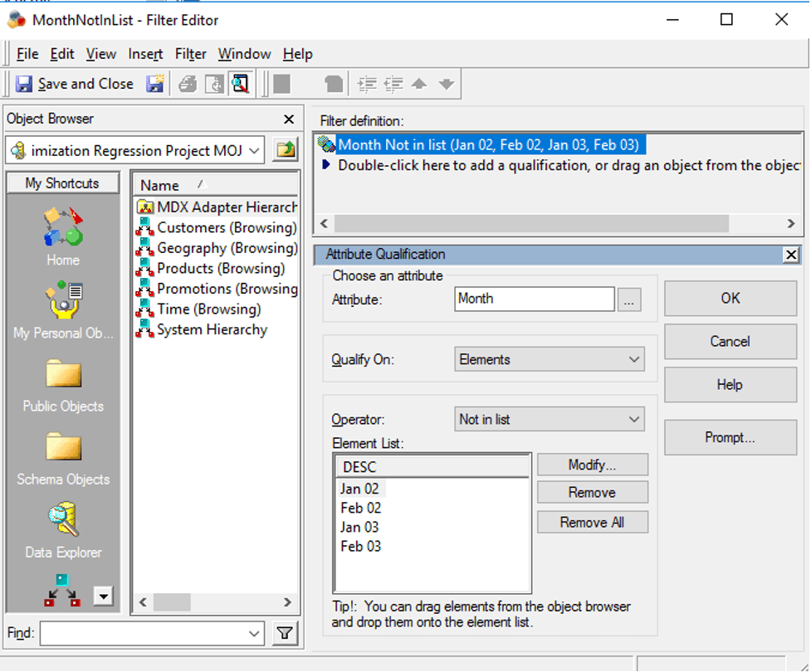This screenshot has width=811, height=672.
Task: Launch the Data Explorer shortcut
Action: pyautogui.click(x=63, y=521)
